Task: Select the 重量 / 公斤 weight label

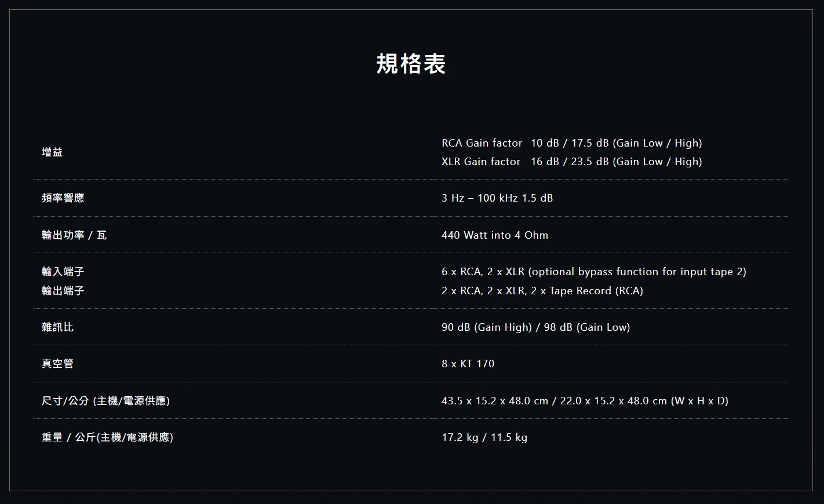Action: click(107, 437)
